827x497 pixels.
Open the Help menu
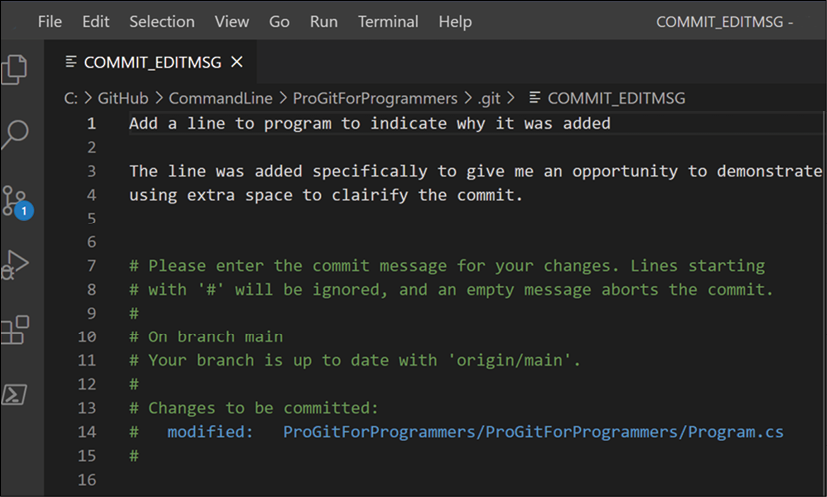pos(455,22)
